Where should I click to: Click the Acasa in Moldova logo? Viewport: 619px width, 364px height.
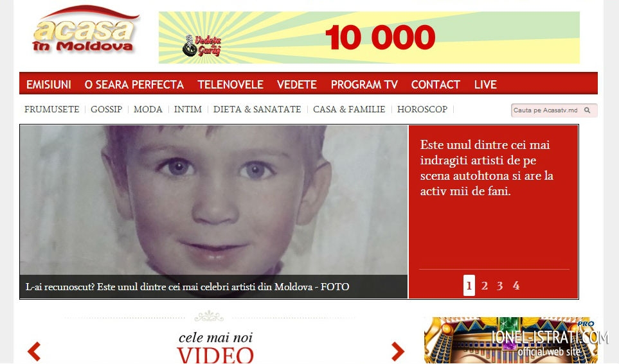click(85, 30)
